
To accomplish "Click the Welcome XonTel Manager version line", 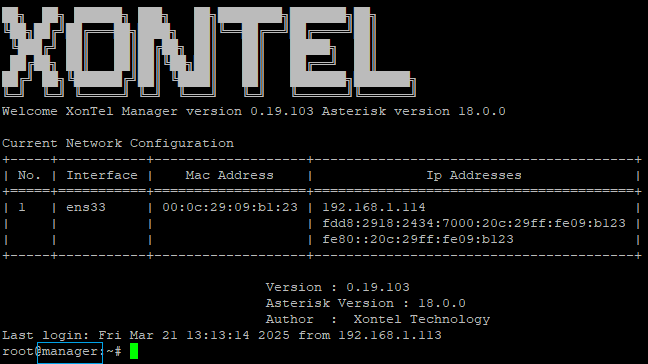I will pyautogui.click(x=254, y=112).
